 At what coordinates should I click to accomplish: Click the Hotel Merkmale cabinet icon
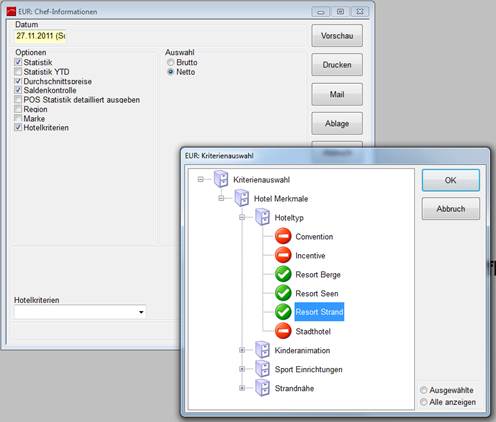pyautogui.click(x=242, y=198)
